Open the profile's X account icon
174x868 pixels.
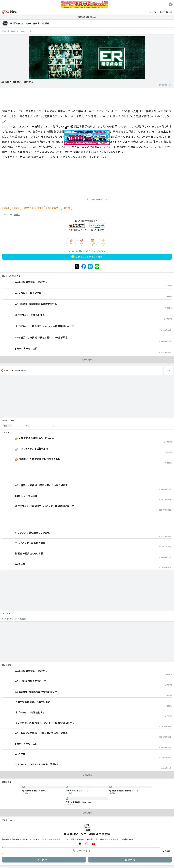pos(80,844)
